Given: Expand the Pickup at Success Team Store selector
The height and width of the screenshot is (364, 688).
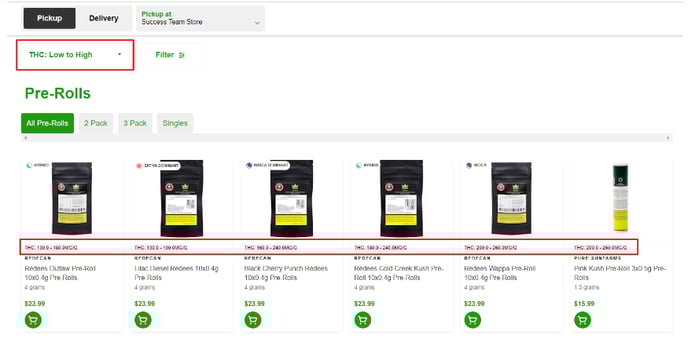Looking at the screenshot, I should 201,18.
